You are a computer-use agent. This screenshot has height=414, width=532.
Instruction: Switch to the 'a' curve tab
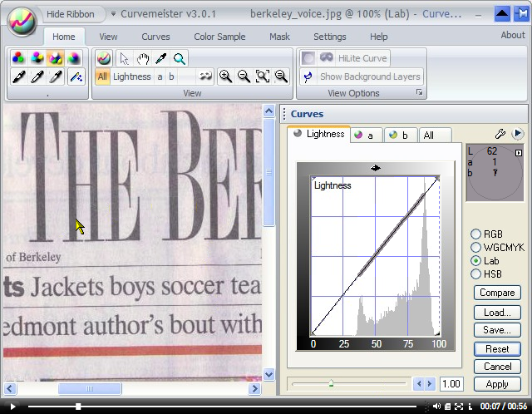click(x=366, y=135)
